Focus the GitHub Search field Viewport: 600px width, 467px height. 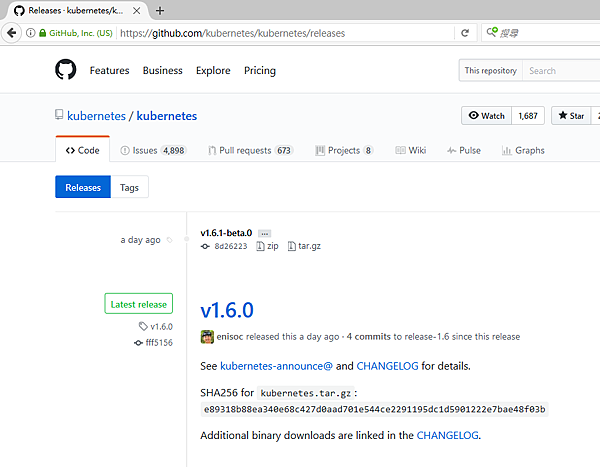561,70
